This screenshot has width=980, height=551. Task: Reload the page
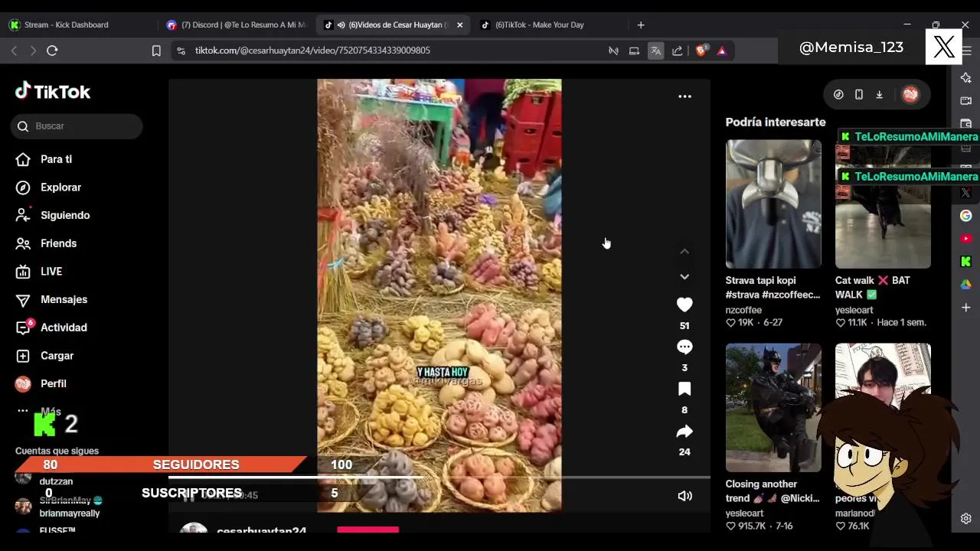(x=52, y=51)
